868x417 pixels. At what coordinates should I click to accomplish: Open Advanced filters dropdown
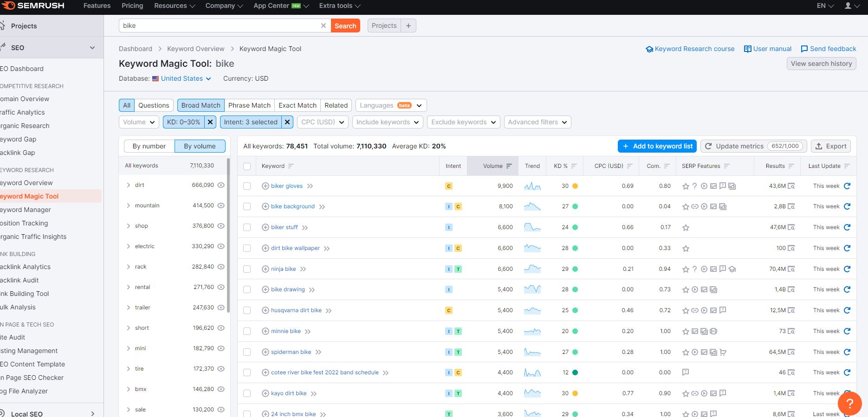tap(538, 122)
